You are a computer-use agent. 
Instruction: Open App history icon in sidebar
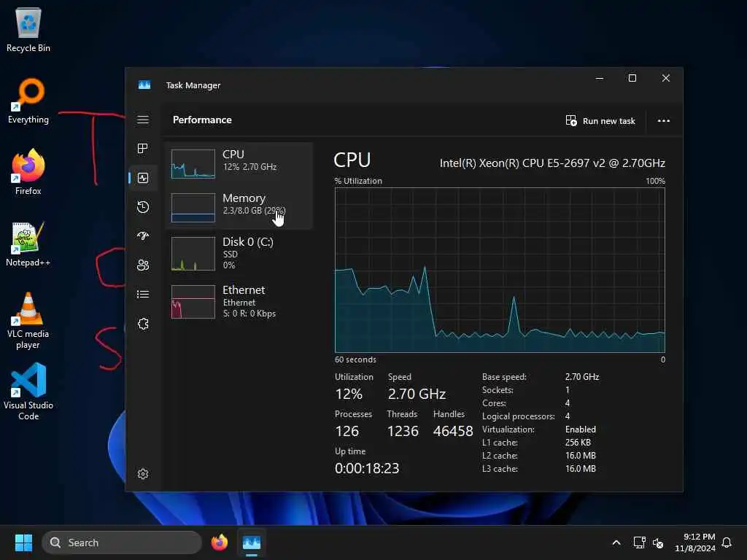tap(143, 207)
